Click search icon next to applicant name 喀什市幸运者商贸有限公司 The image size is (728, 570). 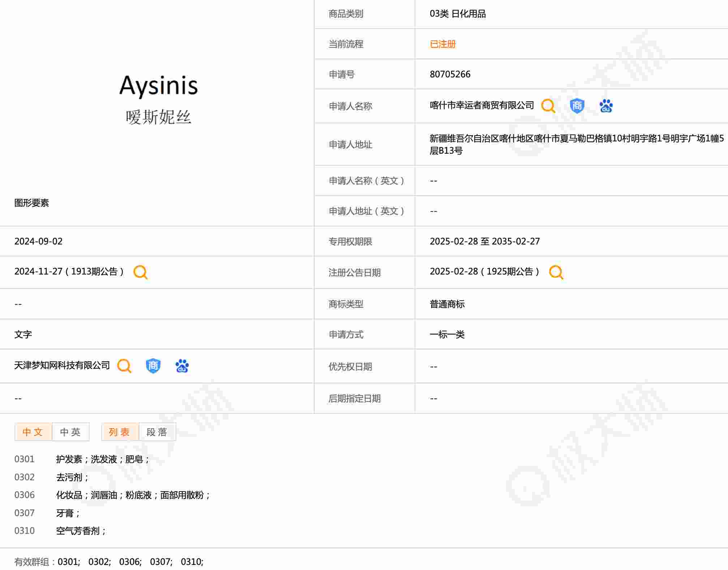[x=548, y=106]
